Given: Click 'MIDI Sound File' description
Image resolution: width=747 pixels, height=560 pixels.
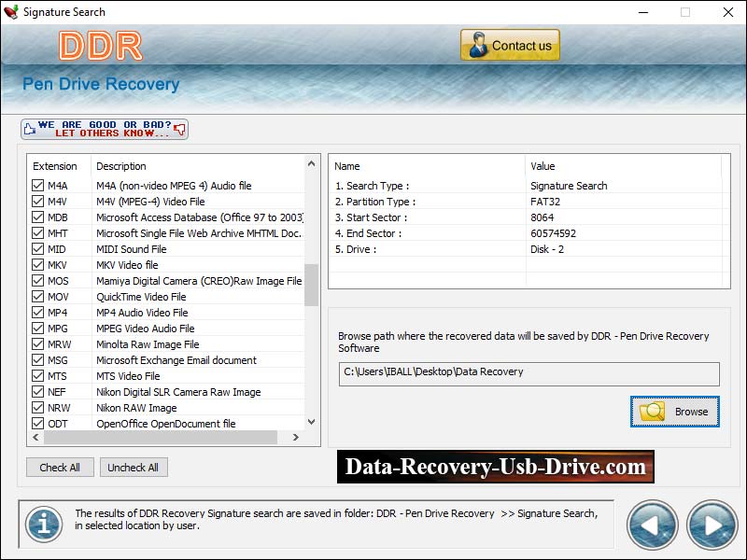Looking at the screenshot, I should [131, 249].
